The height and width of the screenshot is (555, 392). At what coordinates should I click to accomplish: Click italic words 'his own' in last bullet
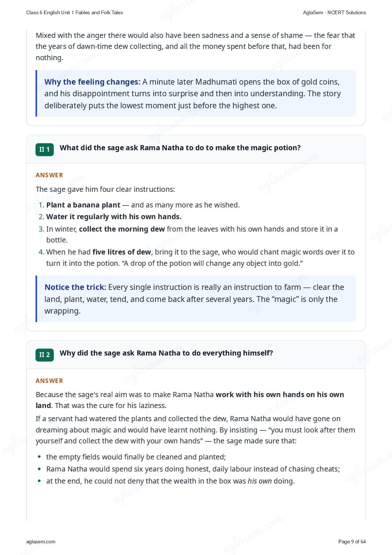[x=260, y=481]
